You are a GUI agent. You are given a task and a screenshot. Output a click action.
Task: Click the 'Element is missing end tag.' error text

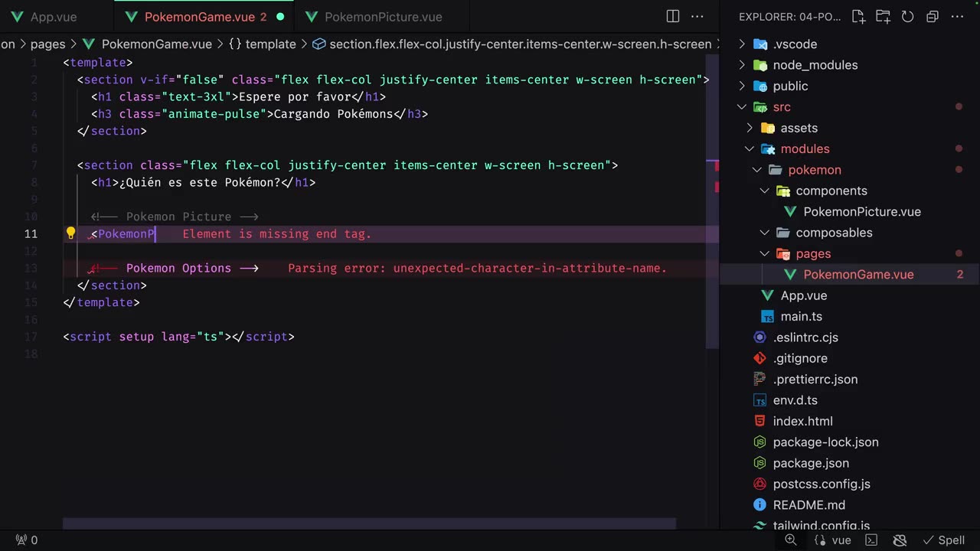point(277,233)
